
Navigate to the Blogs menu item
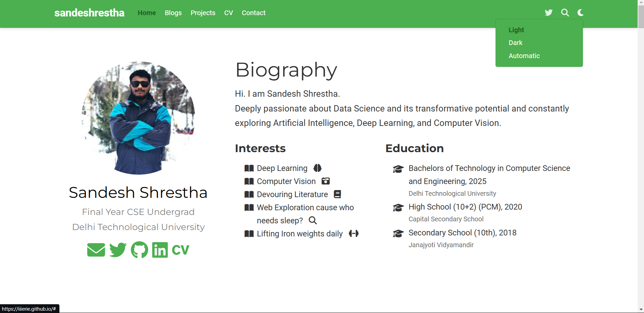173,13
